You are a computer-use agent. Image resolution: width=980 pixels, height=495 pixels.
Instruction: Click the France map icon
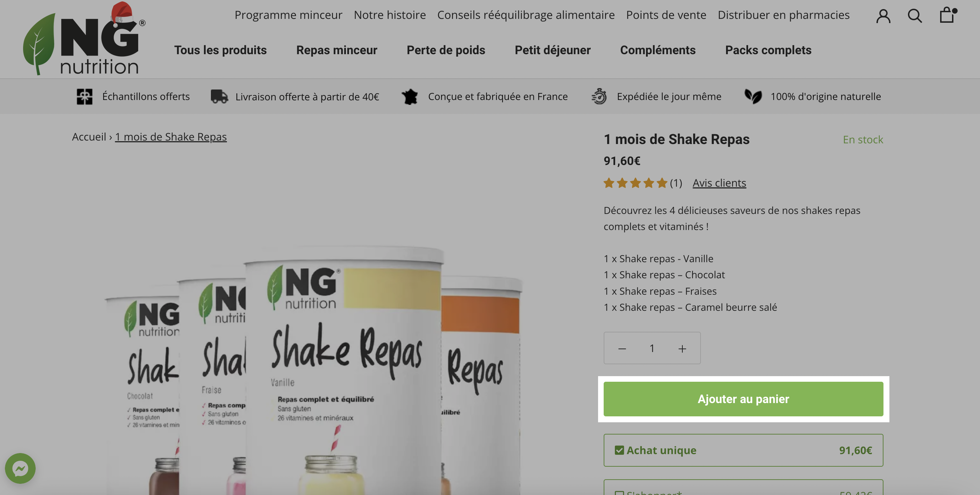[x=410, y=96]
